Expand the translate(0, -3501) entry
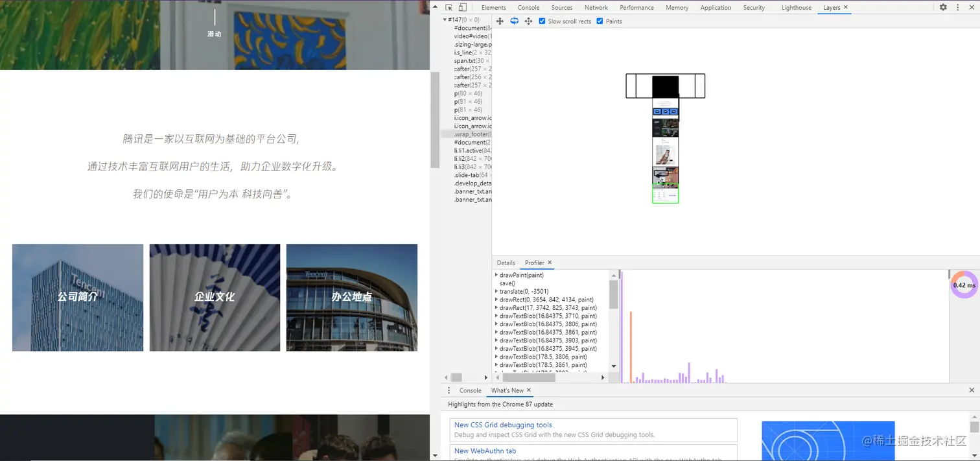The height and width of the screenshot is (461, 980). (496, 292)
